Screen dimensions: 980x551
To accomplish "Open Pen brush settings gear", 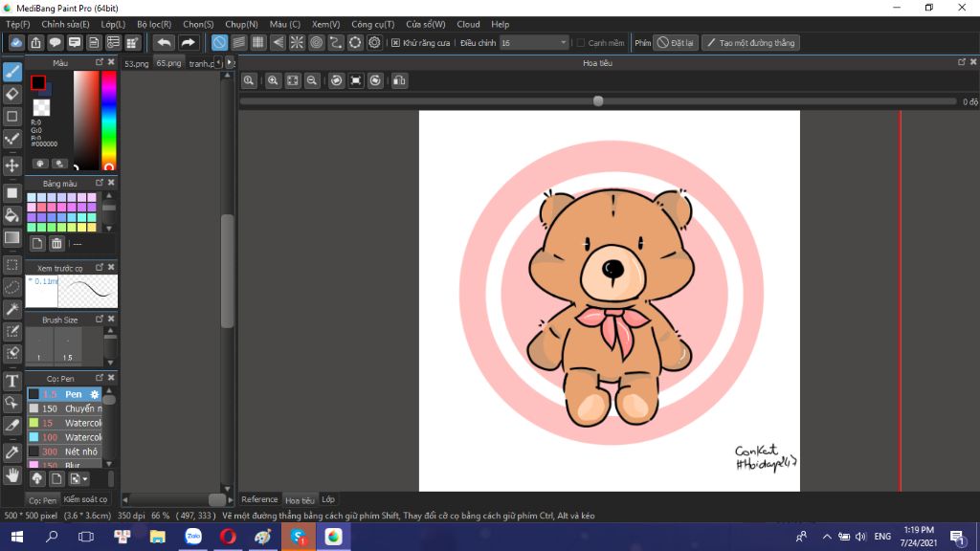I will click(95, 394).
